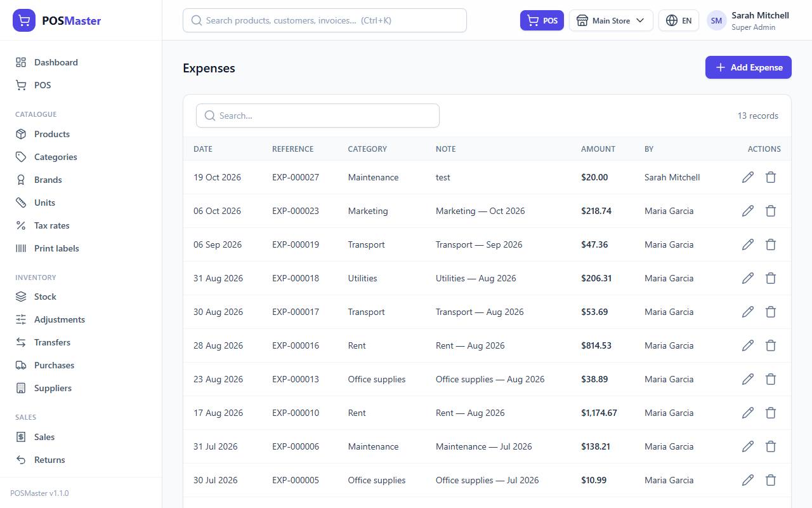Screen dimensions: 812x508
Task: Edit the EXP-000019 Transport expense
Action: coord(748,244)
